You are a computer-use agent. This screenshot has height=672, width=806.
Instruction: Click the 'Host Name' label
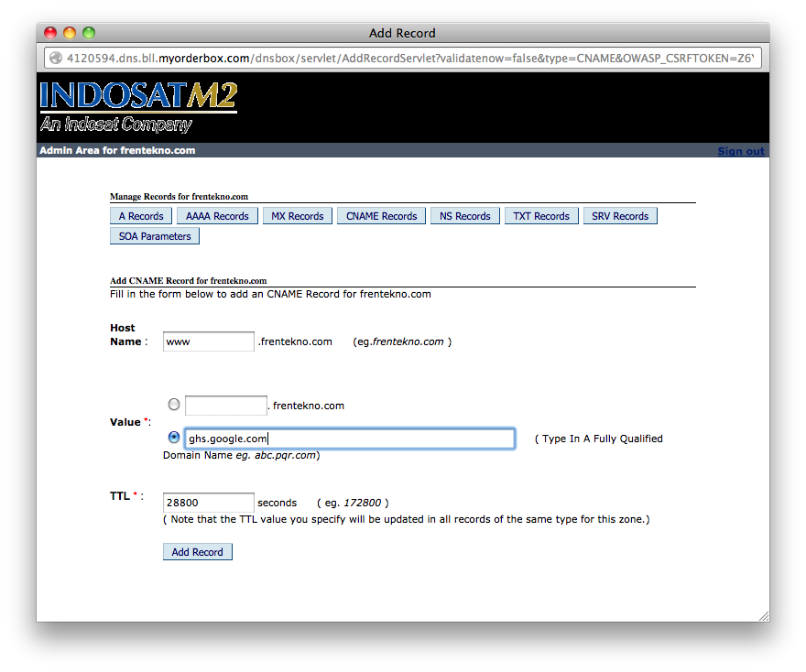pyautogui.click(x=126, y=334)
